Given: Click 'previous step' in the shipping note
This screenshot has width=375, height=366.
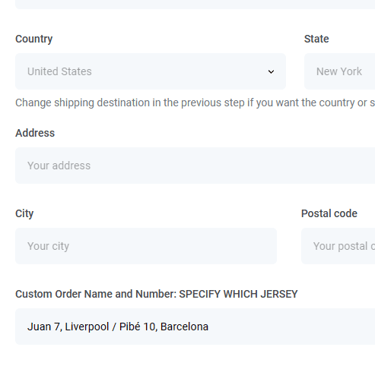Looking at the screenshot, I should point(211,103).
